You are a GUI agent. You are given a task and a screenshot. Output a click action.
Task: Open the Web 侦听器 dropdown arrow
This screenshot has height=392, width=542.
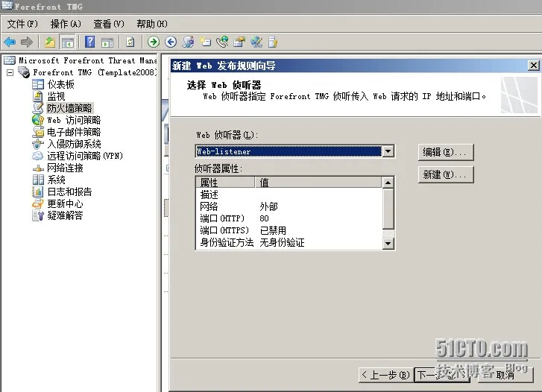click(x=388, y=151)
